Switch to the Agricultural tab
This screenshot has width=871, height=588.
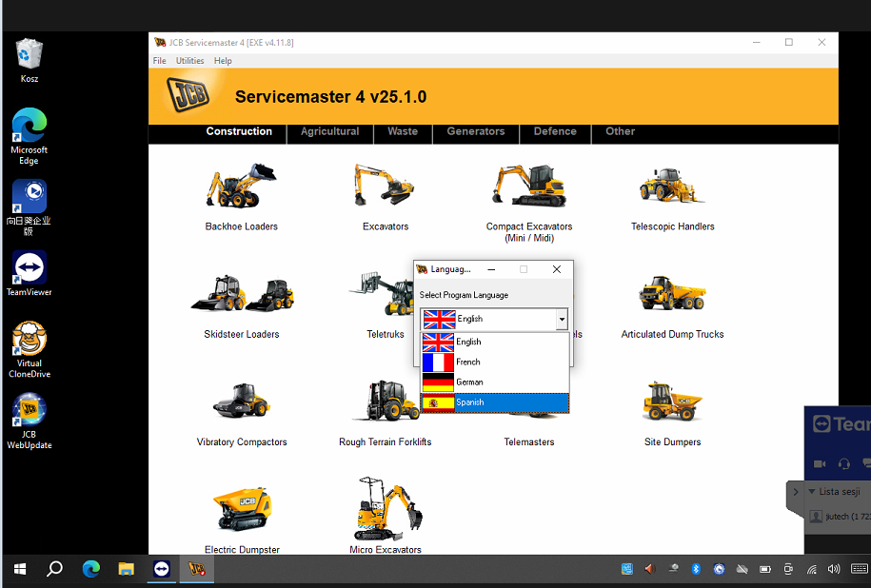tap(330, 131)
